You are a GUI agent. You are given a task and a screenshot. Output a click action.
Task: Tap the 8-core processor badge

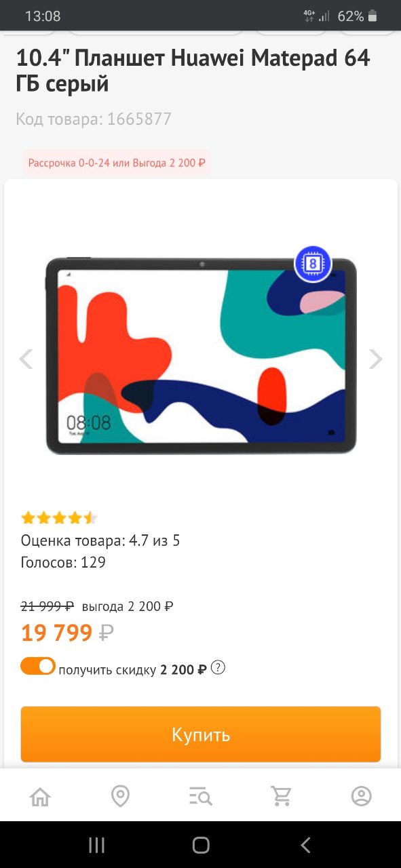coord(313,264)
